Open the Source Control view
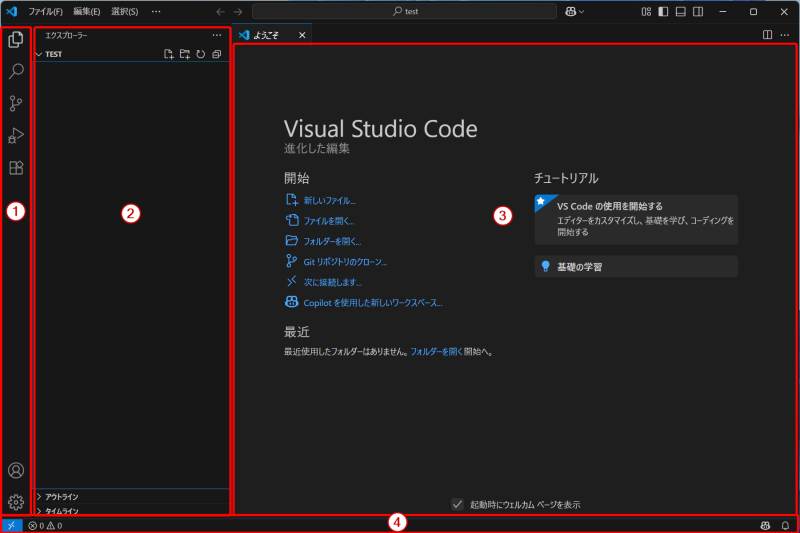Image resolution: width=800 pixels, height=533 pixels. (16, 103)
